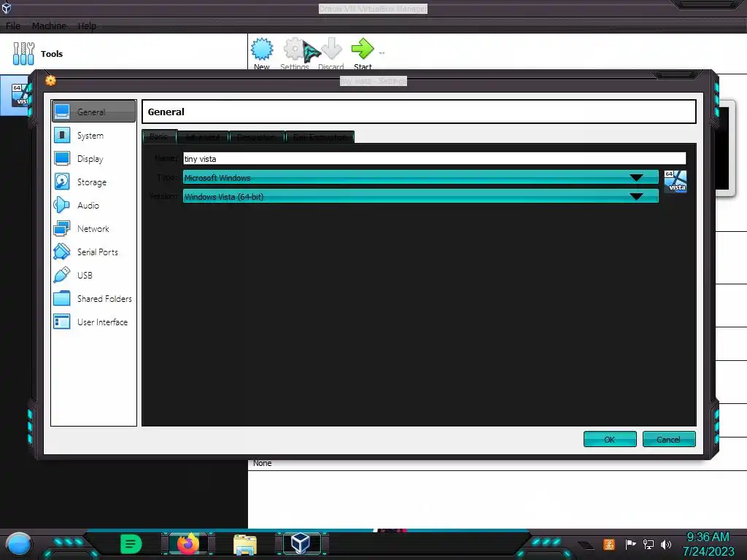
Task: Open the User Interface settings category
Action: [x=93, y=322]
